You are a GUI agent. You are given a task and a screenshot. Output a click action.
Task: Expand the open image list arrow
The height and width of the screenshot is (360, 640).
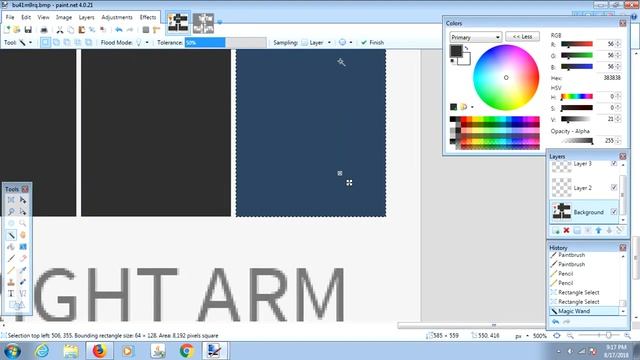point(220,22)
